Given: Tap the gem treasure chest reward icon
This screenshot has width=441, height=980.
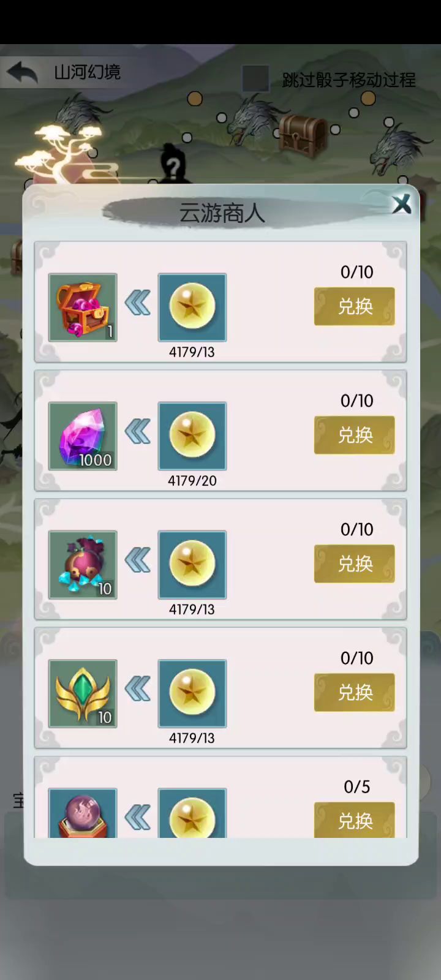Looking at the screenshot, I should click(x=83, y=307).
